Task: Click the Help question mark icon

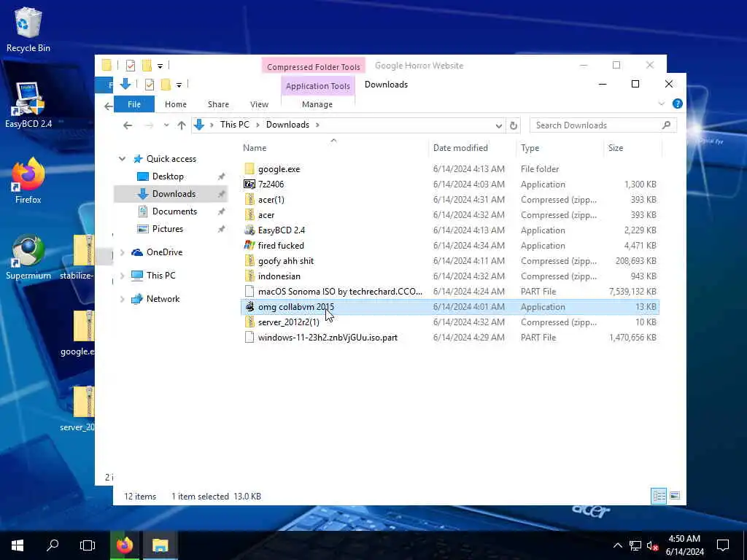Action: click(x=677, y=104)
